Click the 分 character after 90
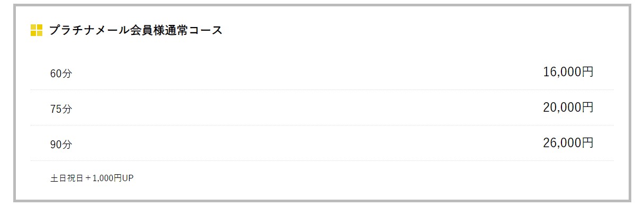The image size is (644, 206). click(x=67, y=145)
